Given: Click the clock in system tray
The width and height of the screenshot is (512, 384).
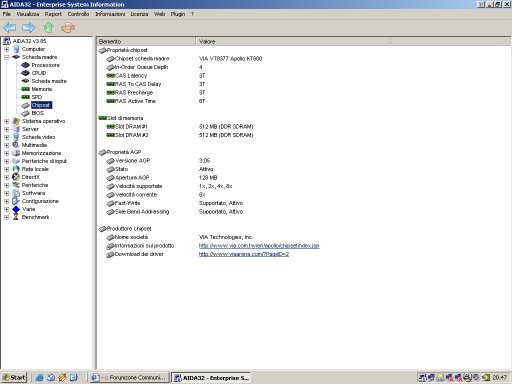Looking at the screenshot, I should tap(500, 378).
